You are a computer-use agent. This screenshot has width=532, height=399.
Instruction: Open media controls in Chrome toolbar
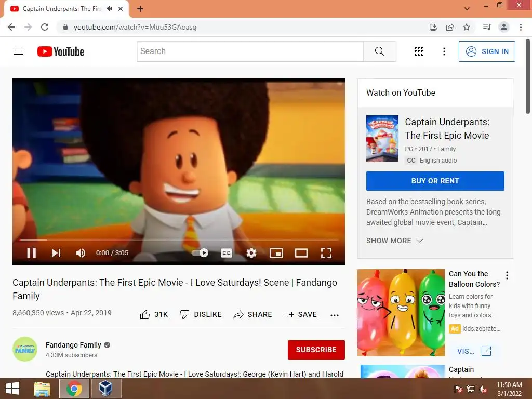[487, 27]
